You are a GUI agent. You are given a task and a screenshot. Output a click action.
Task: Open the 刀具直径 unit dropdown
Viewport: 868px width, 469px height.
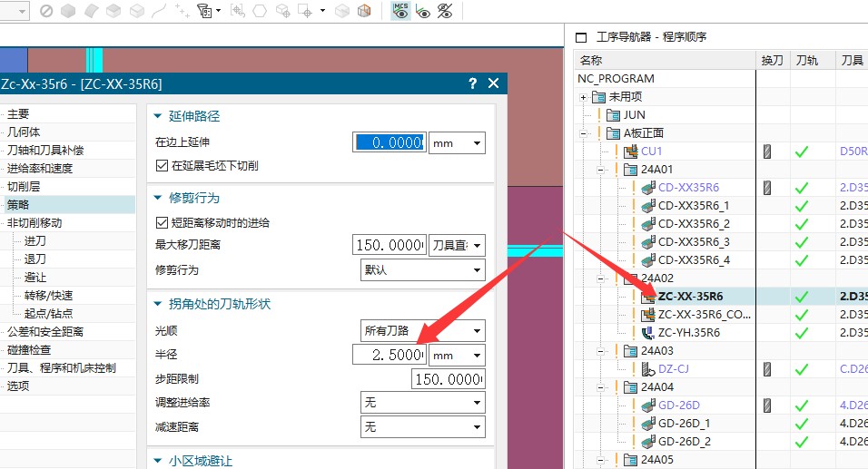point(458,244)
